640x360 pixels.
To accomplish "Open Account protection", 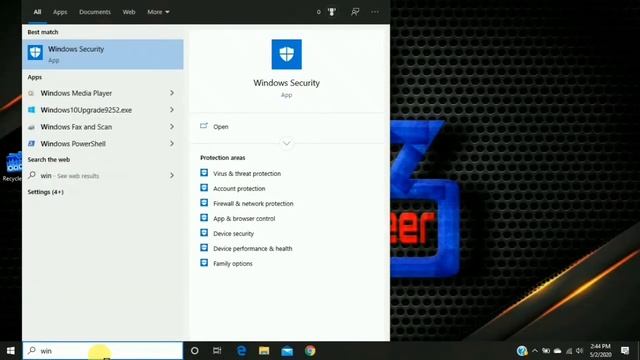I will pos(239,189).
